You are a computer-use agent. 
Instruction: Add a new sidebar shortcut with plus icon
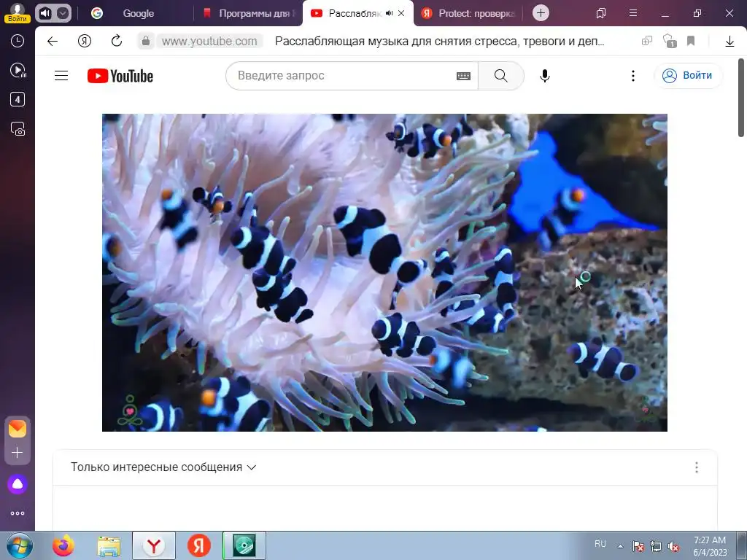point(18,452)
